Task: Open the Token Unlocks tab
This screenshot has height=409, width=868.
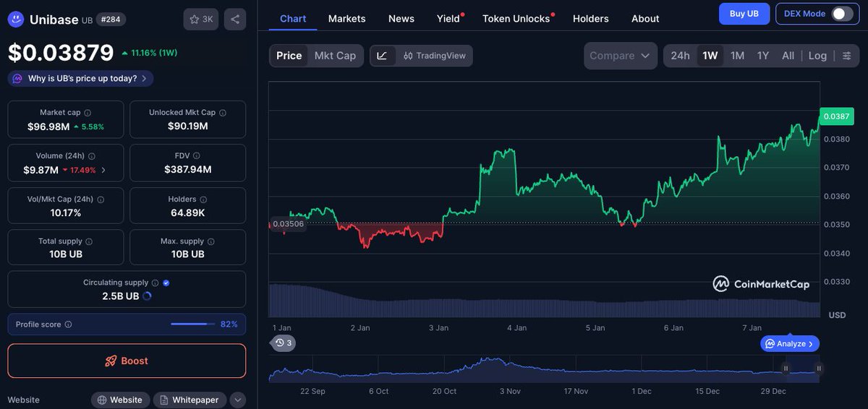Action: pyautogui.click(x=516, y=19)
